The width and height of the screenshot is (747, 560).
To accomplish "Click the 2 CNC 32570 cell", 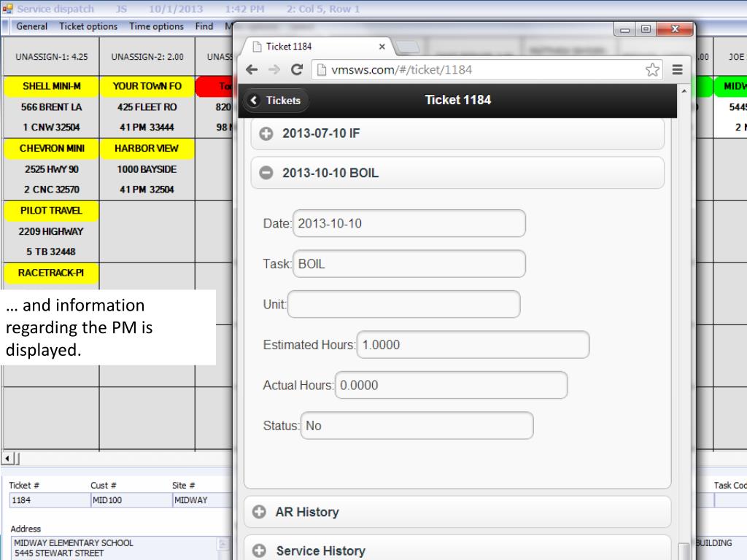I will coord(52,190).
